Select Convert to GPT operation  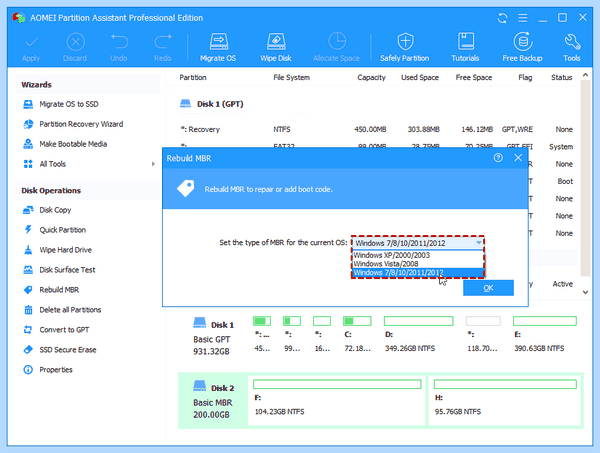(x=64, y=329)
